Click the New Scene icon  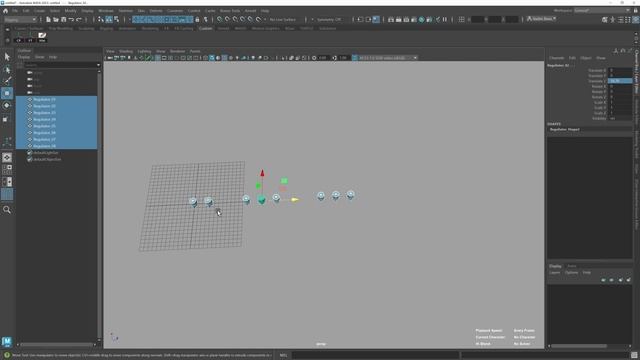click(48, 19)
